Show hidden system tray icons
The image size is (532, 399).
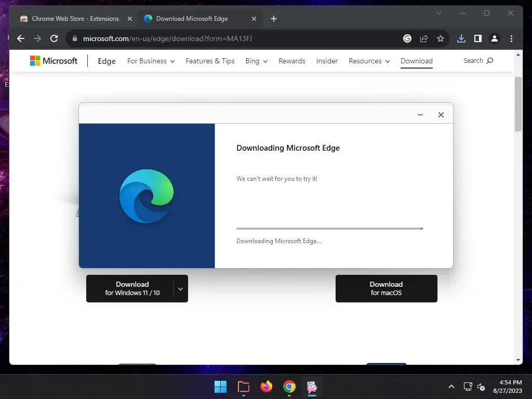pos(451,387)
